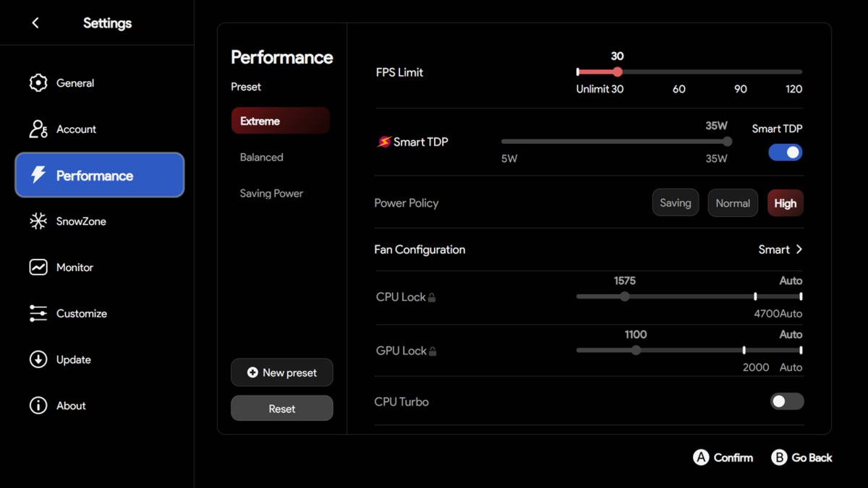Click the New preset button

tap(282, 372)
